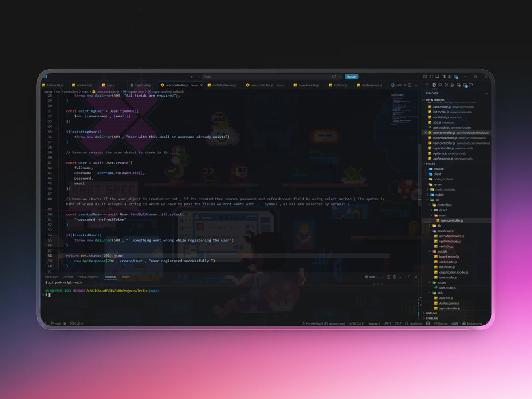Go back with the navigation arrow

pyautogui.click(x=192, y=77)
